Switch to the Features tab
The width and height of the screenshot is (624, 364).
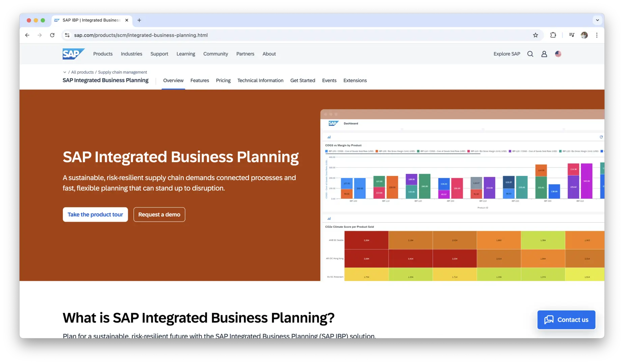pos(200,81)
